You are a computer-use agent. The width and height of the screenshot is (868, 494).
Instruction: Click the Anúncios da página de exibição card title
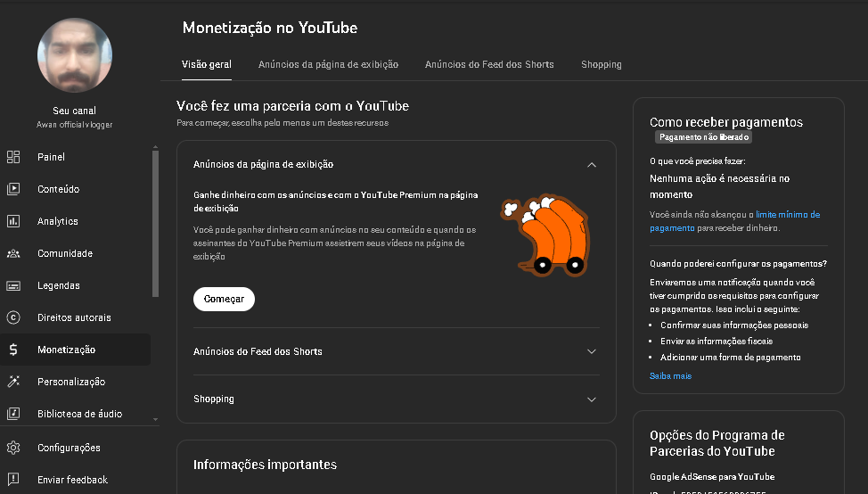pyautogui.click(x=263, y=164)
